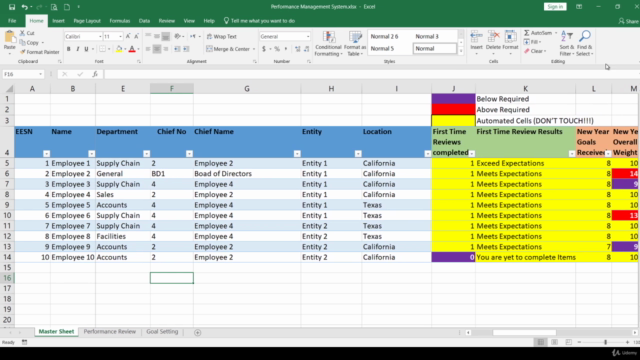Toggle Wrap Text for the cell
640x360 pixels.
(222, 36)
